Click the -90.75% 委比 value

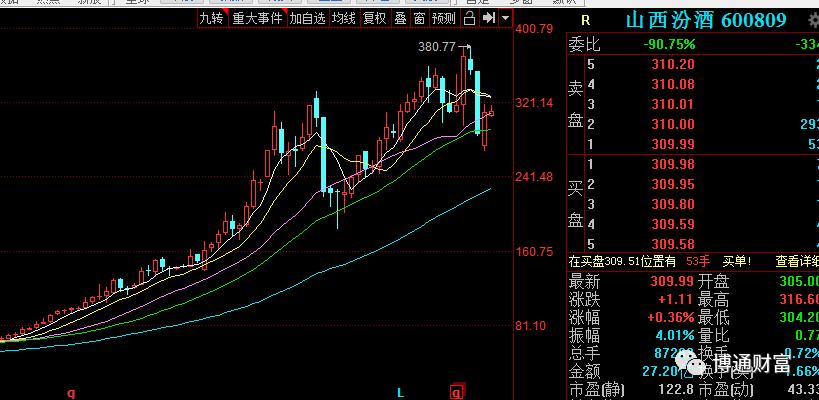[669, 44]
